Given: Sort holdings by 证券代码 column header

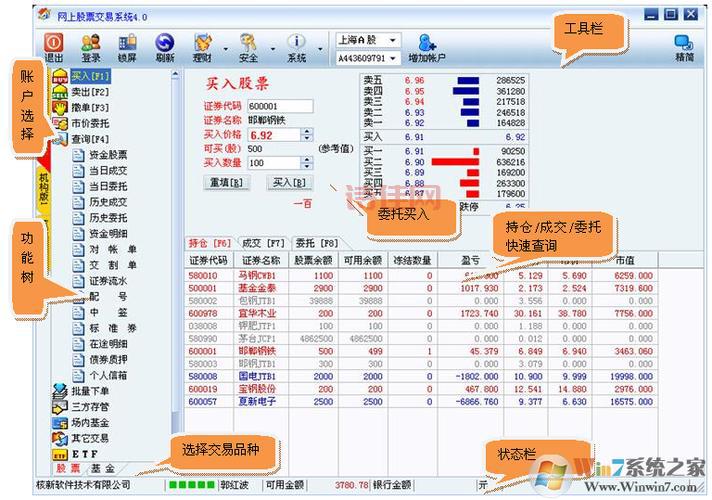Looking at the screenshot, I should click(208, 260).
